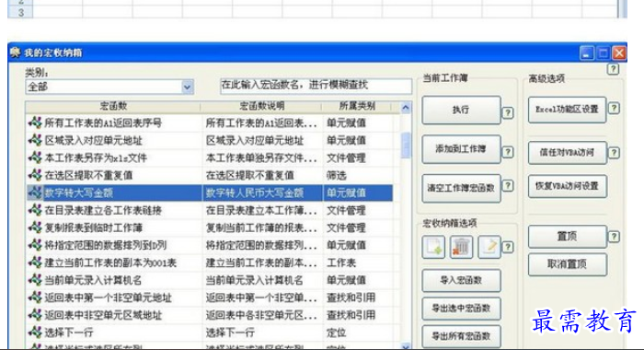Open help for Excel功能区设置 button
644x350 pixels.
tap(614, 108)
